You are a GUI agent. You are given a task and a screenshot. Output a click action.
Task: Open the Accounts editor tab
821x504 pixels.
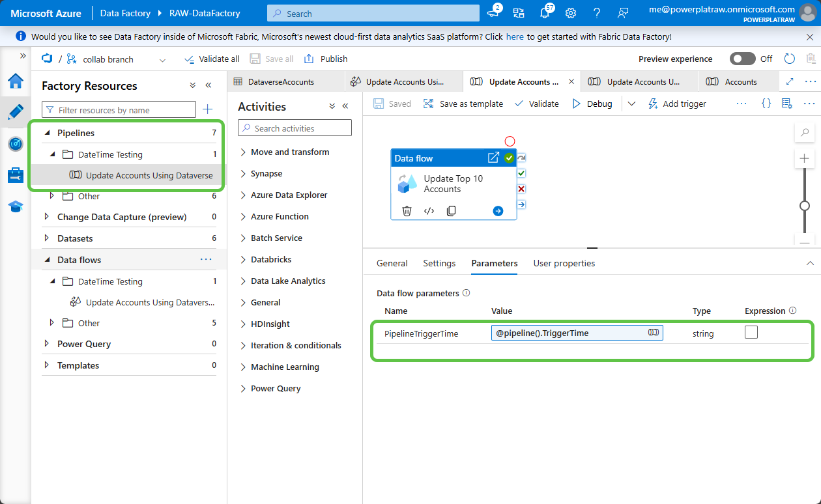(740, 81)
